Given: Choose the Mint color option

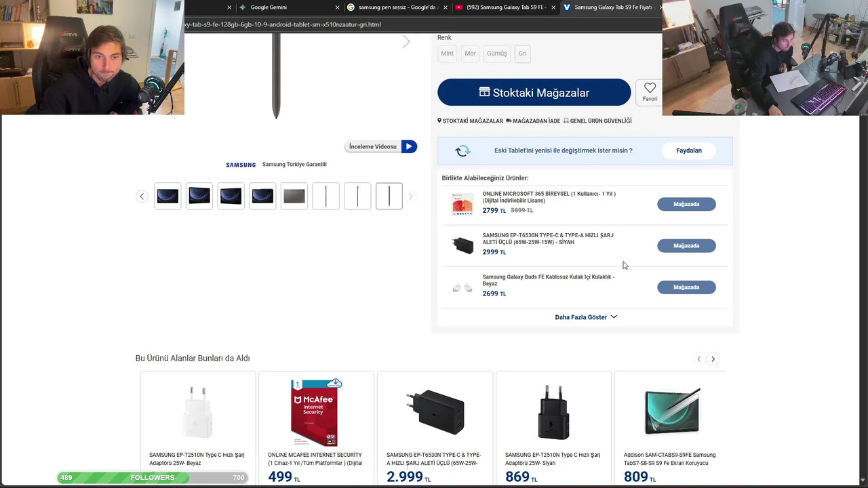Looking at the screenshot, I should [447, 54].
